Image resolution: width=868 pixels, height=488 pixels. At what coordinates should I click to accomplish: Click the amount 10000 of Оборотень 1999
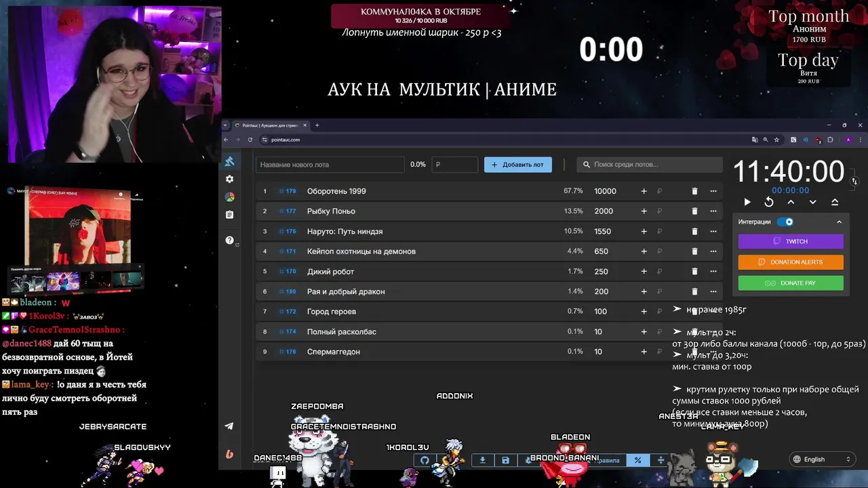coord(606,191)
